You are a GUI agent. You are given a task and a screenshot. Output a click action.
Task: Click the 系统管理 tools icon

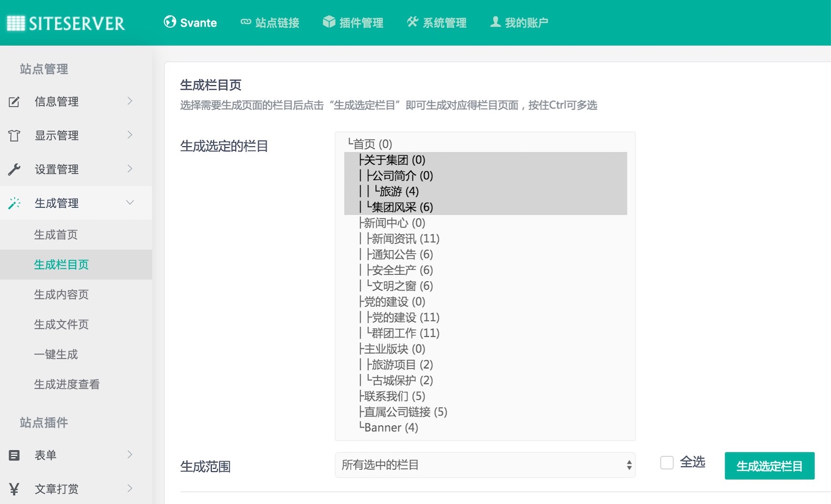coord(412,22)
